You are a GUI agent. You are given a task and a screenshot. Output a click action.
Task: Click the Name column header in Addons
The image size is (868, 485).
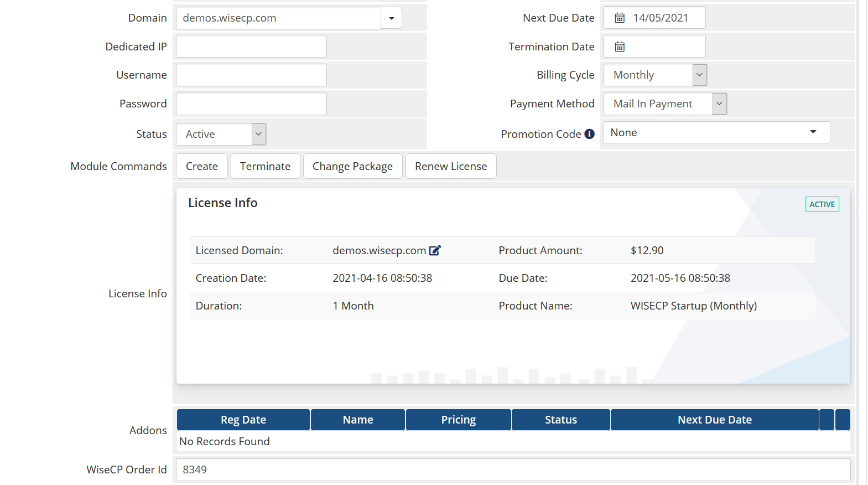click(x=358, y=420)
